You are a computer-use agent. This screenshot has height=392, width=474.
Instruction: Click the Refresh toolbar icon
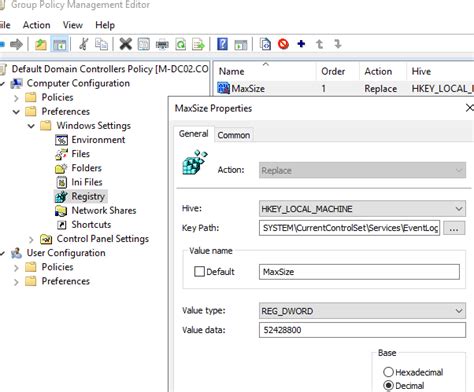pos(181,44)
